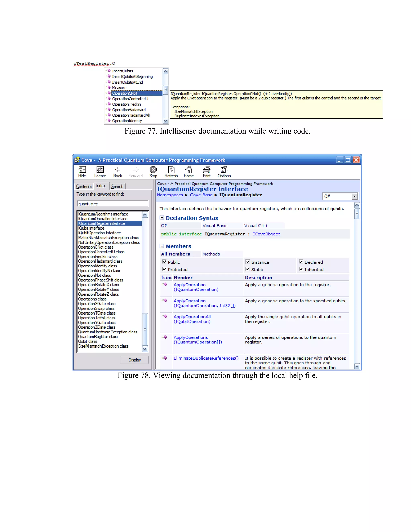This screenshot has width=411, height=532.
Task: Click method icon beside OperationFredkin
Action: point(109,104)
